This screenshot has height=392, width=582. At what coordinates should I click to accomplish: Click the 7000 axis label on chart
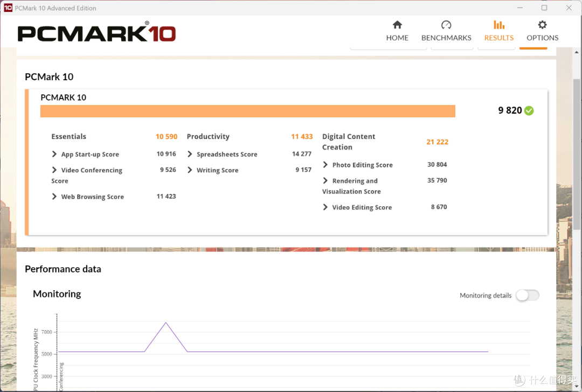click(47, 332)
